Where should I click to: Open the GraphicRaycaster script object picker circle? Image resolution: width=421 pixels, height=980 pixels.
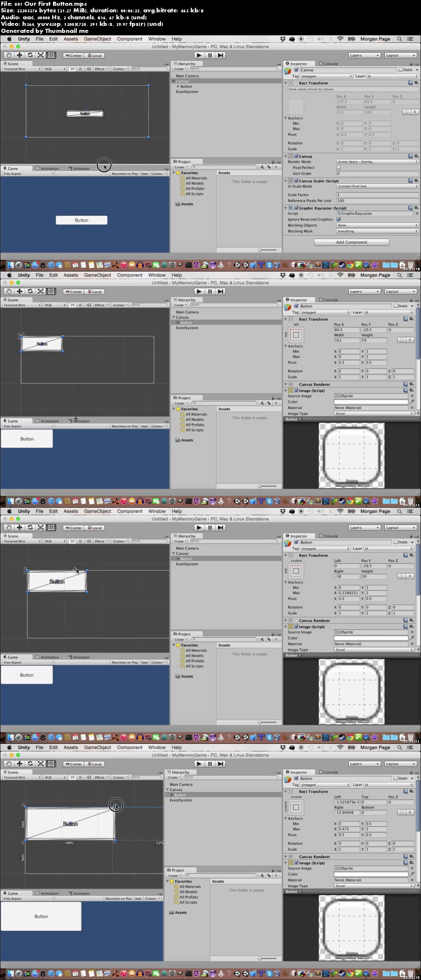416,214
